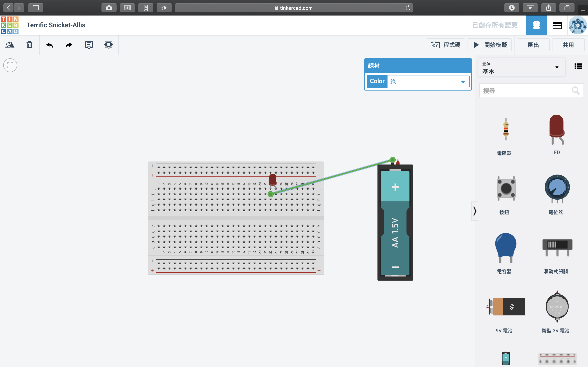The image size is (588, 367).
Task: Click the redo arrow icon
Action: click(69, 45)
